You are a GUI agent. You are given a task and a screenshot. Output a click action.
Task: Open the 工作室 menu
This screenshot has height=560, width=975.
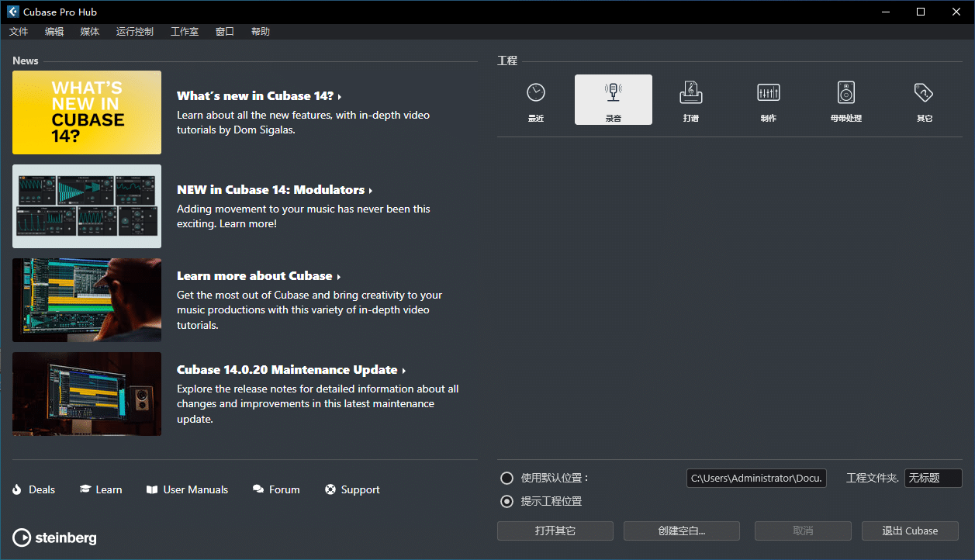click(184, 32)
